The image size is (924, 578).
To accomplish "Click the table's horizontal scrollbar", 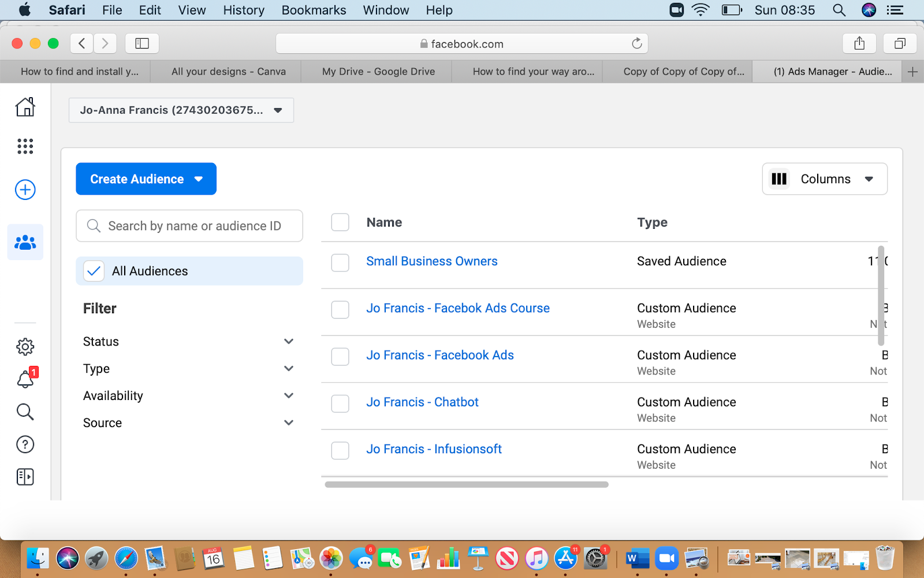I will click(x=467, y=484).
